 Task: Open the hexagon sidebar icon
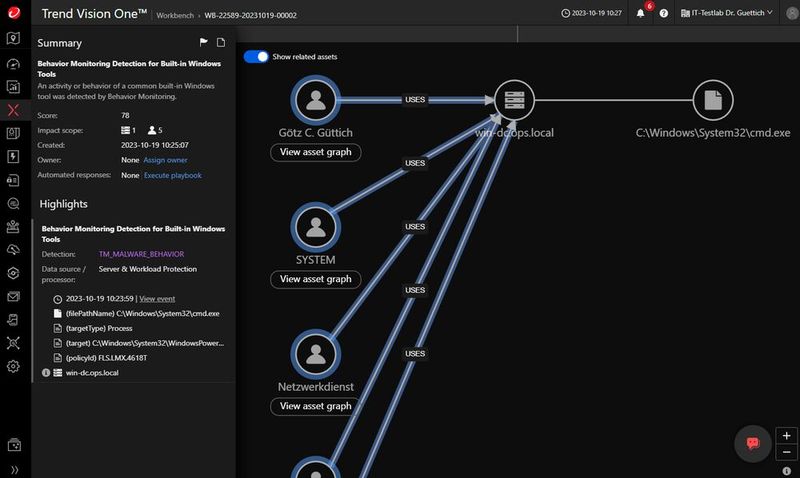(x=13, y=273)
